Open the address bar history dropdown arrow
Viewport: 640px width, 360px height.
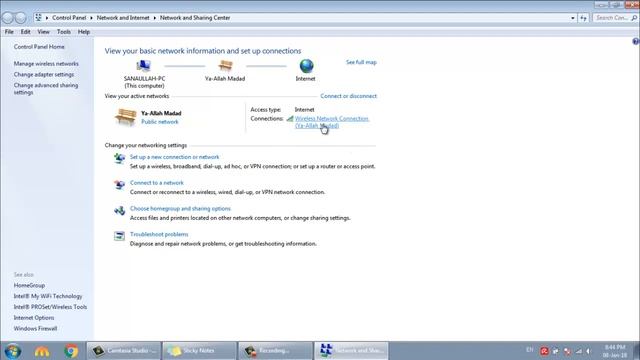(x=573, y=18)
